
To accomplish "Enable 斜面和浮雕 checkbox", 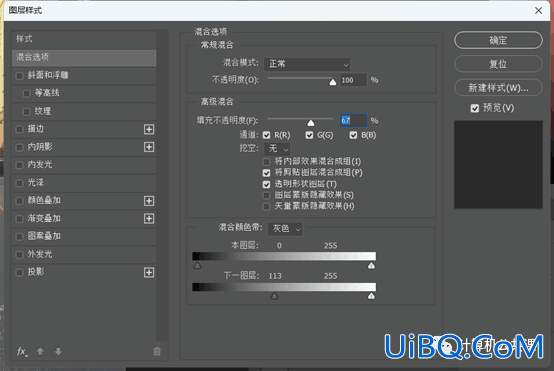I will [19, 76].
